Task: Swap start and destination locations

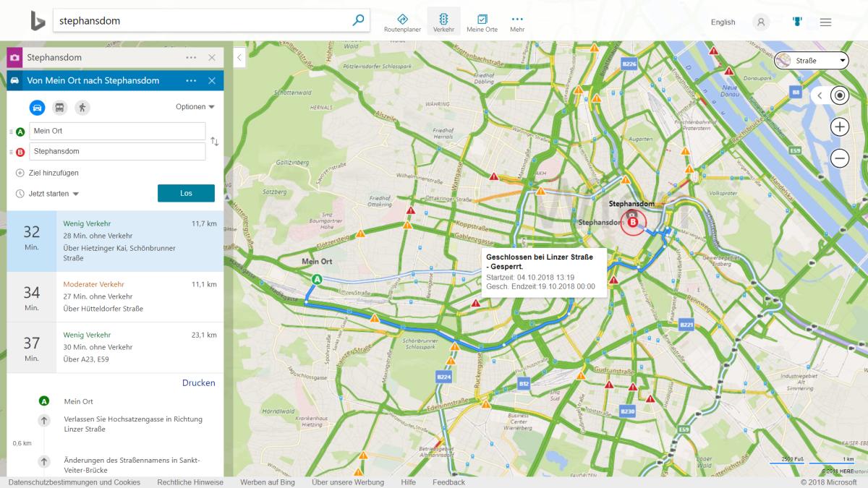Action: 214,142
